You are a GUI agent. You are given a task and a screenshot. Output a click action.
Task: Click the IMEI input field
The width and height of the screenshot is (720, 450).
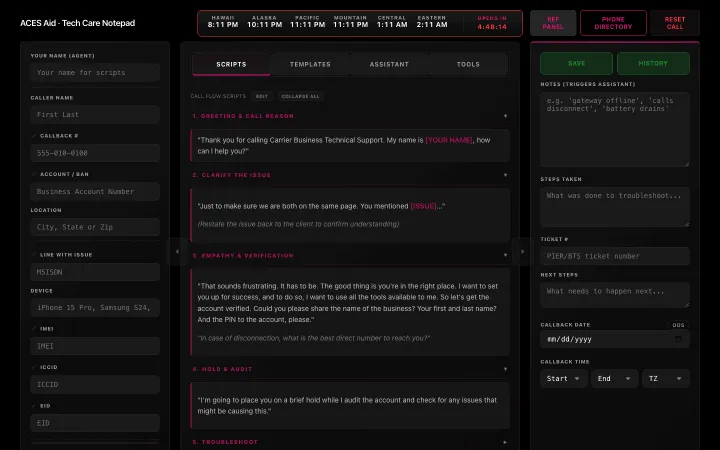95,346
